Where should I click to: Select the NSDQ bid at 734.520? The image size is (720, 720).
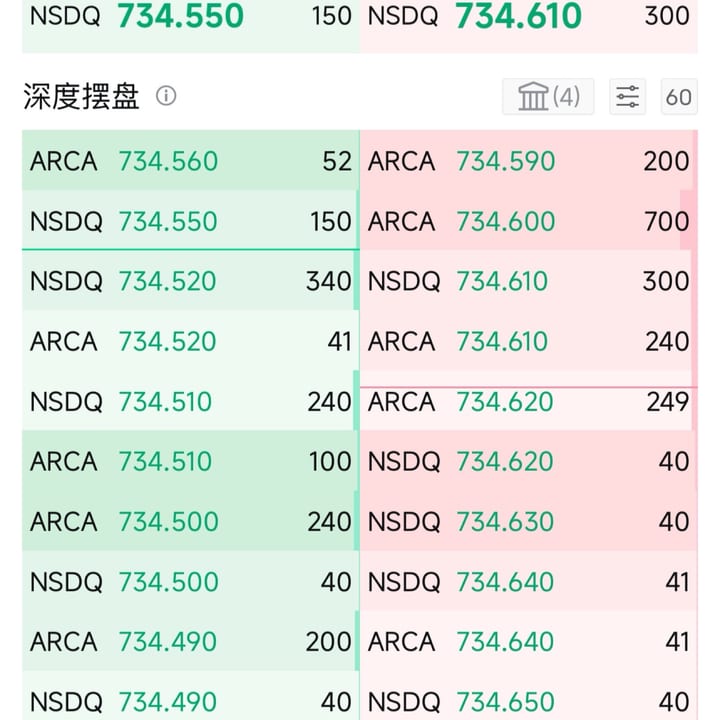[x=191, y=281]
